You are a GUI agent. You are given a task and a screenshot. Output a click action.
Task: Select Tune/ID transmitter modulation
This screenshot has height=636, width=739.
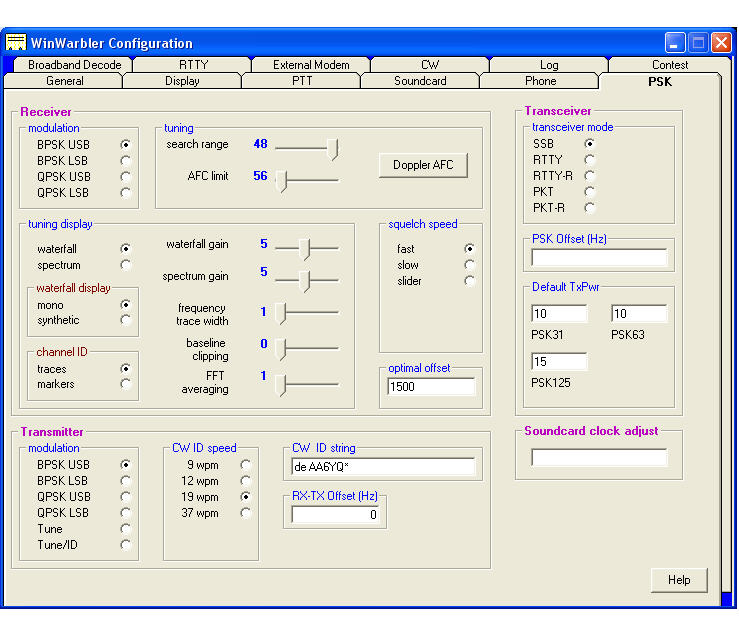point(125,545)
